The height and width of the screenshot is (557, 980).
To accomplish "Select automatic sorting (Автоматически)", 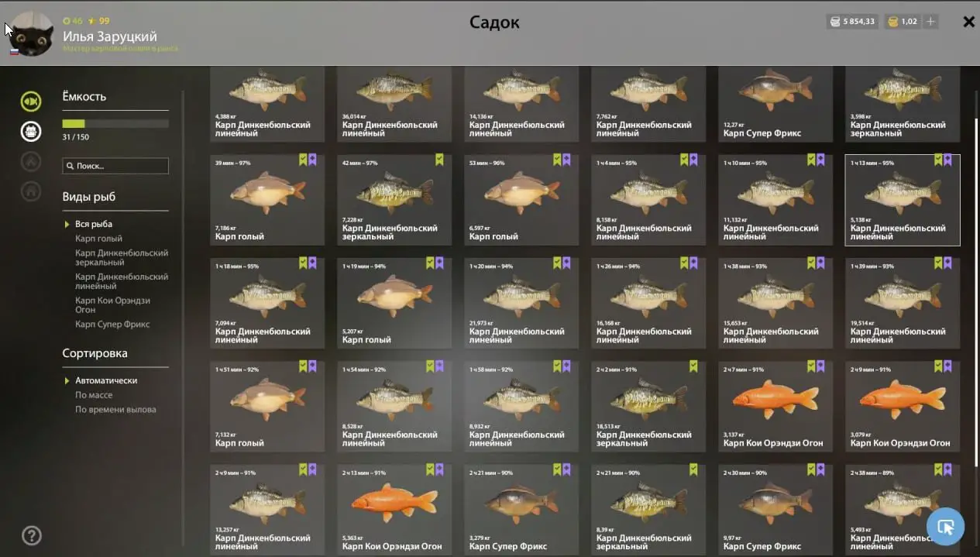I will [106, 380].
